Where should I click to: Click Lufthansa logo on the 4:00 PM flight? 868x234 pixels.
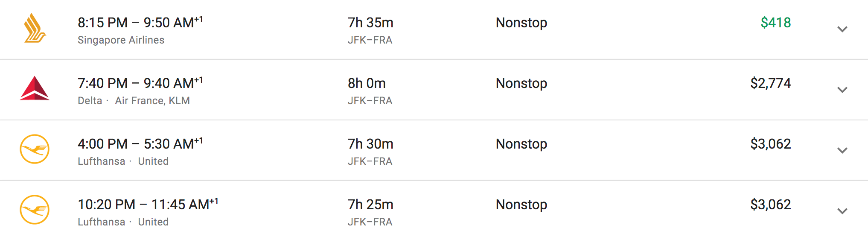[35, 149]
